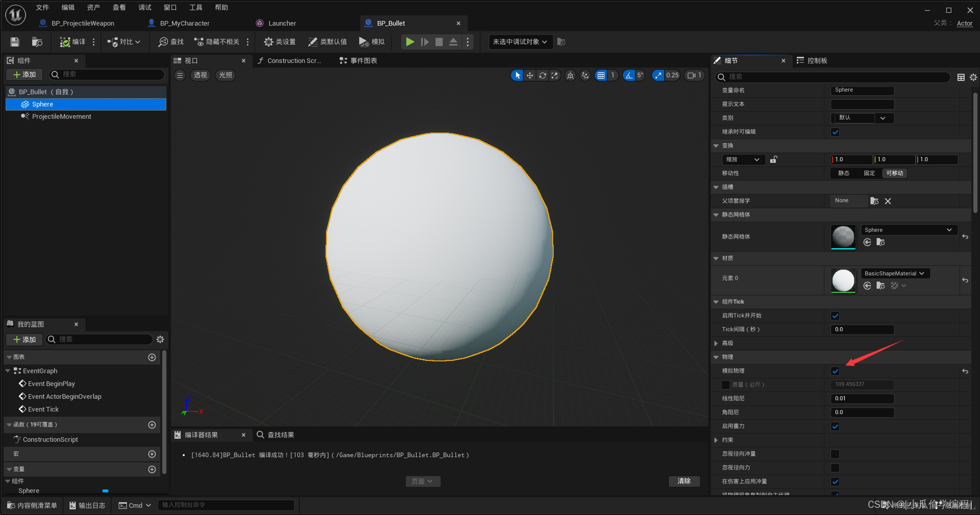The width and height of the screenshot is (980, 515).
Task: Add a new variable with plus icon
Action: tap(152, 469)
